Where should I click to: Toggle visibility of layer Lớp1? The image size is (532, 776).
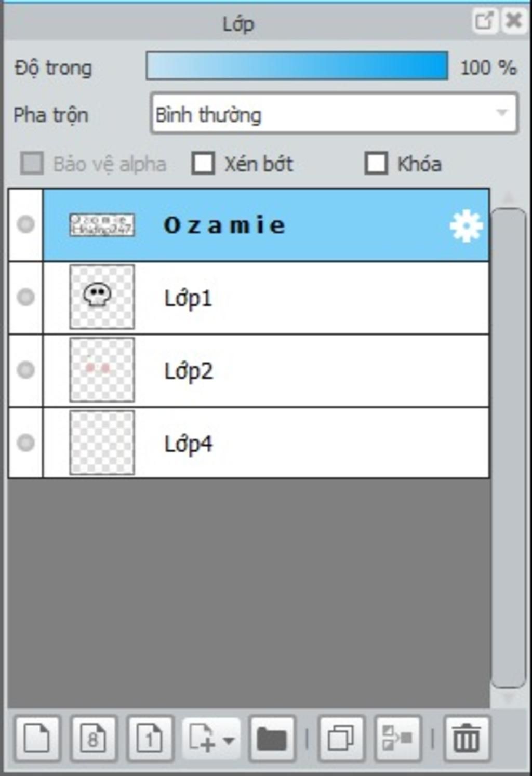[25, 297]
